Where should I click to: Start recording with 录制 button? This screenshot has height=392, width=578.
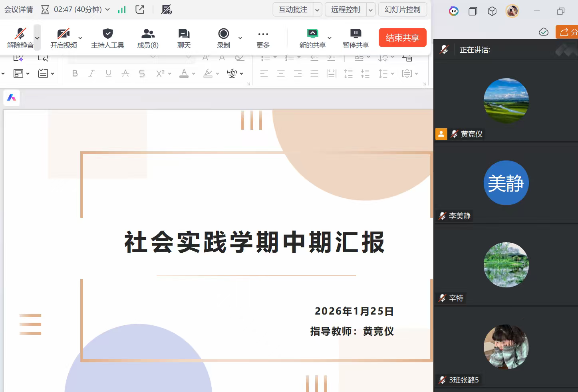click(x=223, y=38)
